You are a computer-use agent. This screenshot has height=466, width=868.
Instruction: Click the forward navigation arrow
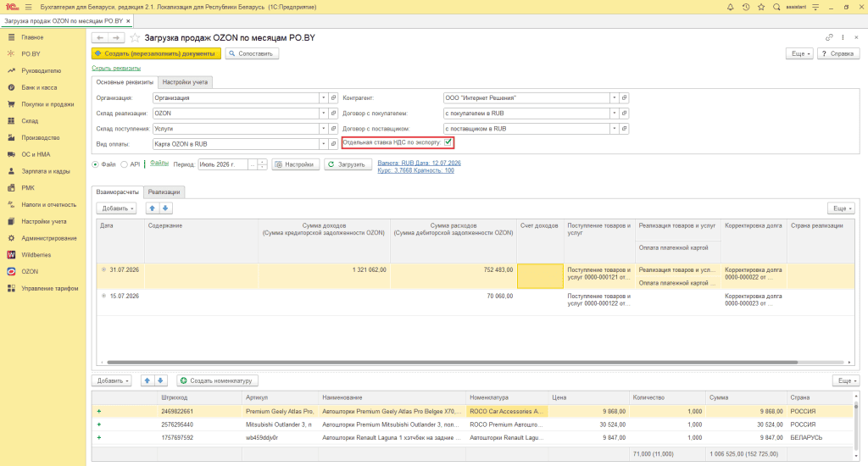[x=116, y=37]
